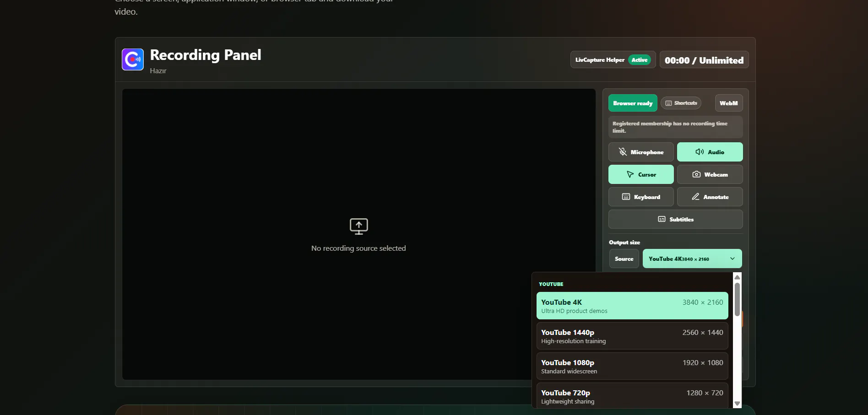Click the 'Ultra HD product demos' description
This screenshot has width=868, height=415.
coord(574,311)
